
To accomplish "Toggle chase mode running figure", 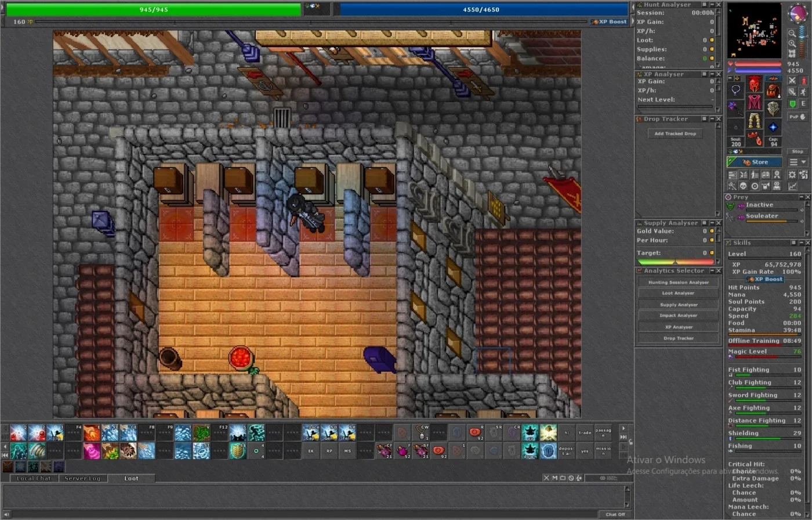I will 803,92.
